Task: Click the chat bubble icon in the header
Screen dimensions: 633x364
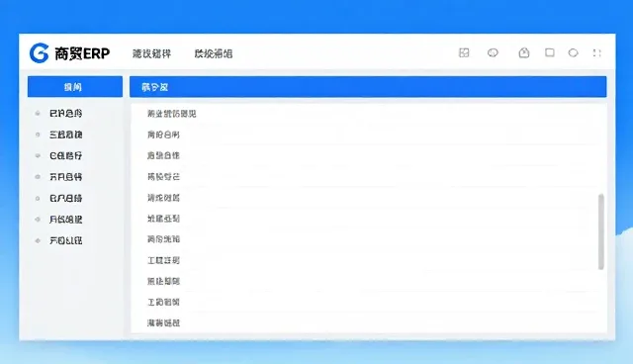Action: point(493,52)
